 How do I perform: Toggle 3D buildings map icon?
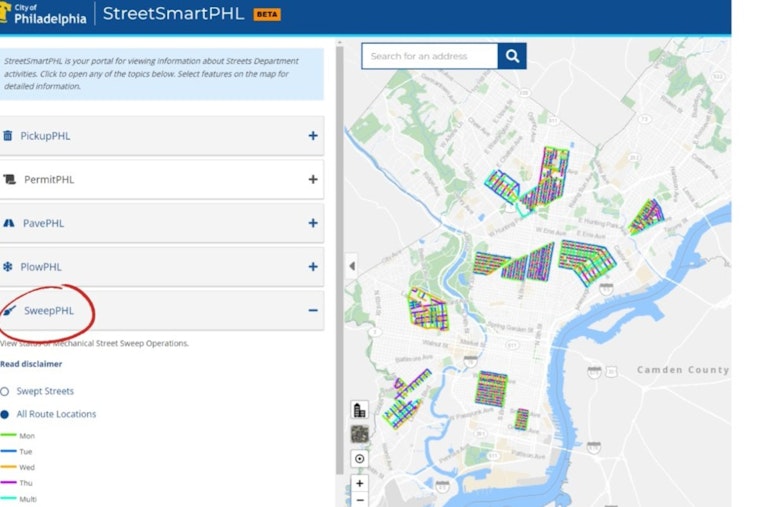359,410
